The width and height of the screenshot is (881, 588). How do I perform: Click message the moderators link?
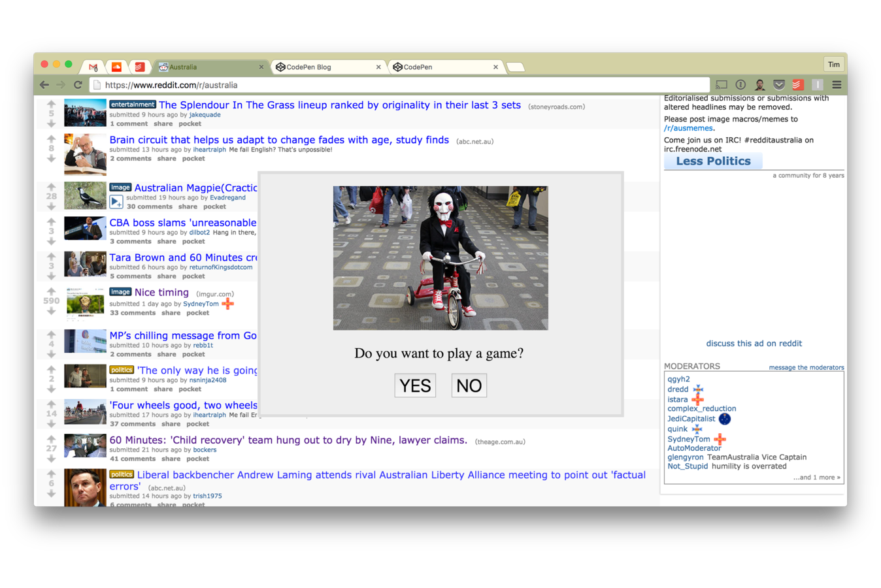pos(806,368)
